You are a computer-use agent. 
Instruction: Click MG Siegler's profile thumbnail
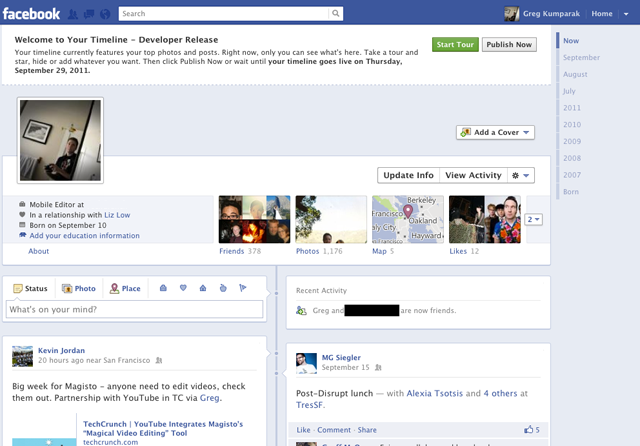click(x=306, y=363)
